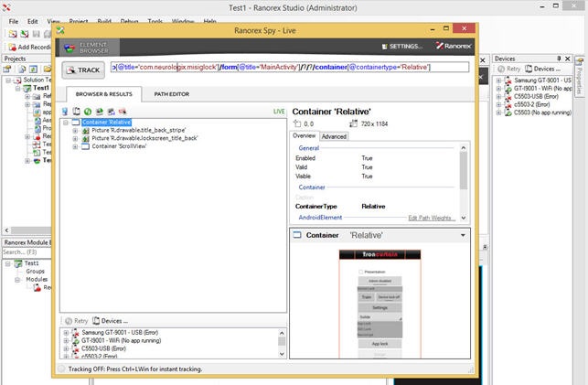
Task: Click the second toolbar icon beside new solution
Action: coord(25,34)
